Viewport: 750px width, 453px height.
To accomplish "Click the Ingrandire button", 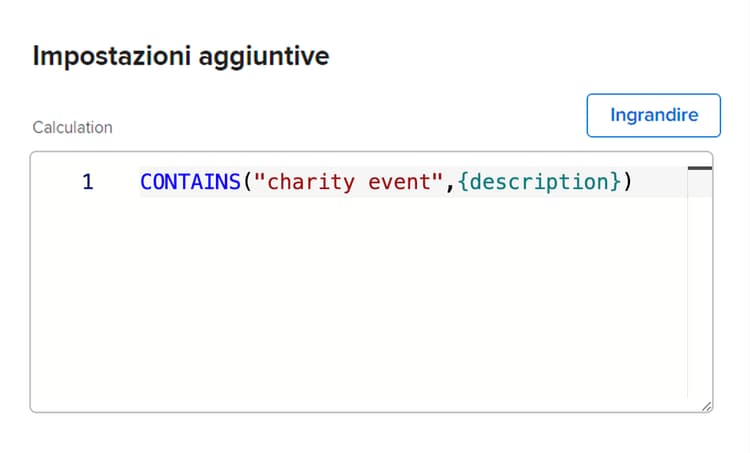I will (653, 115).
